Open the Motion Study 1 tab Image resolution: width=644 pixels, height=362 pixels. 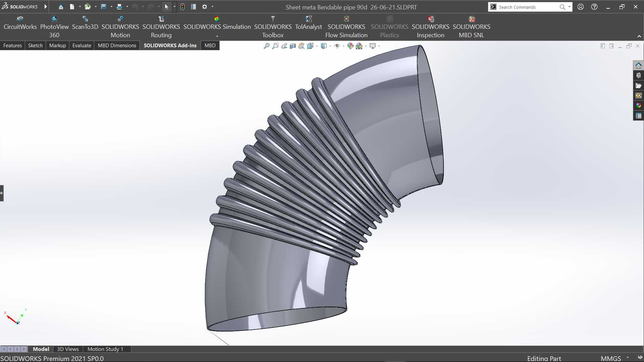coord(105,349)
